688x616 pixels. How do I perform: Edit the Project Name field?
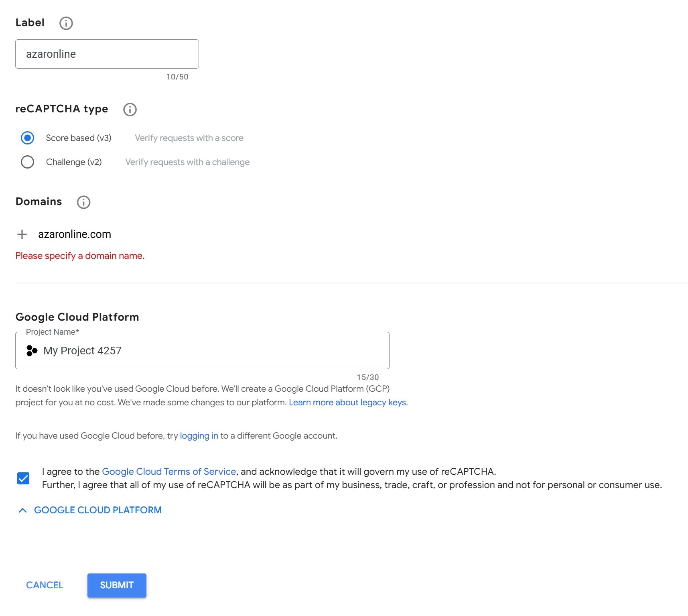209,351
